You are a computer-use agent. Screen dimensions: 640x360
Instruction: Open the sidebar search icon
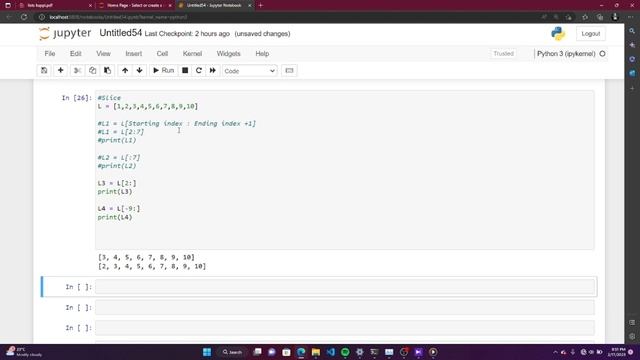[632, 31]
